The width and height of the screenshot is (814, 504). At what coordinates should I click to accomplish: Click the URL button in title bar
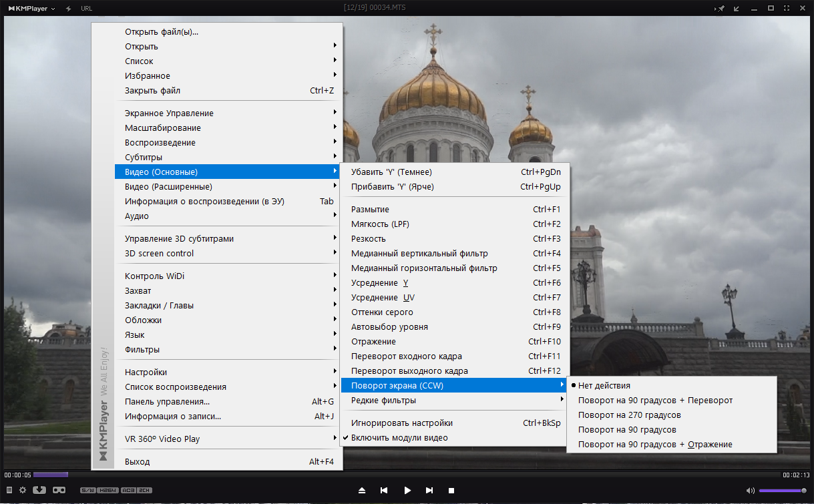point(87,8)
